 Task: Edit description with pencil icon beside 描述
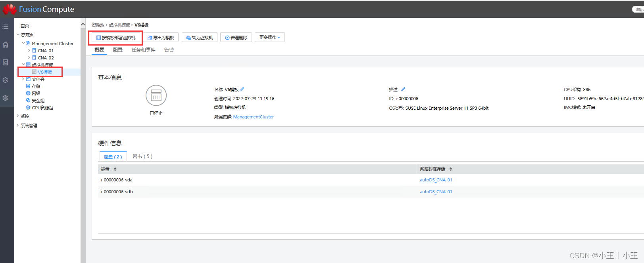pos(403,89)
